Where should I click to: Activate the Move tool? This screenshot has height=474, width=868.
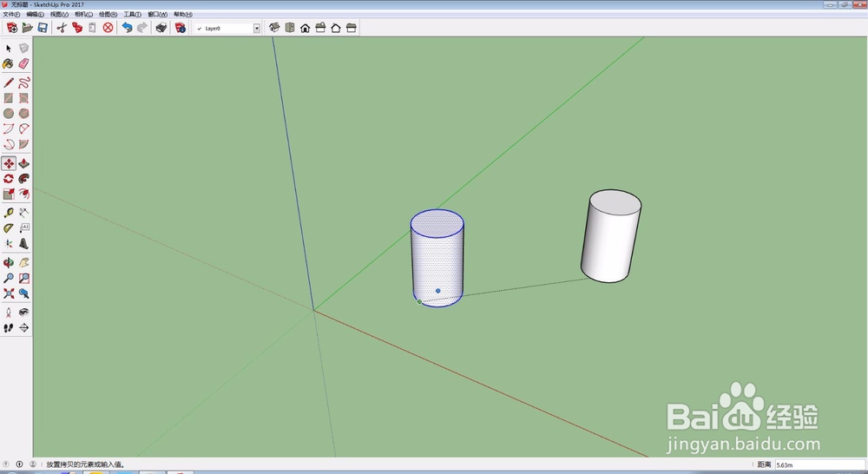point(9,164)
